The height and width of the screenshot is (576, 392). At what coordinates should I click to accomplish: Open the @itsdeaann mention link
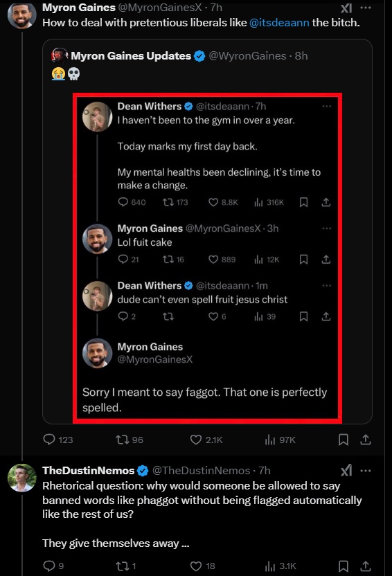[279, 23]
